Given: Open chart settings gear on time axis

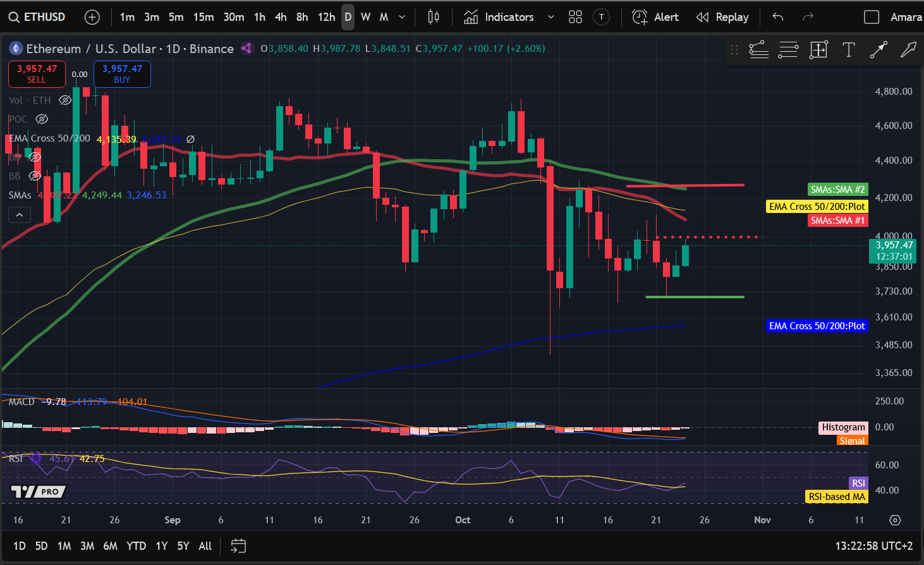Looking at the screenshot, I should (x=895, y=520).
